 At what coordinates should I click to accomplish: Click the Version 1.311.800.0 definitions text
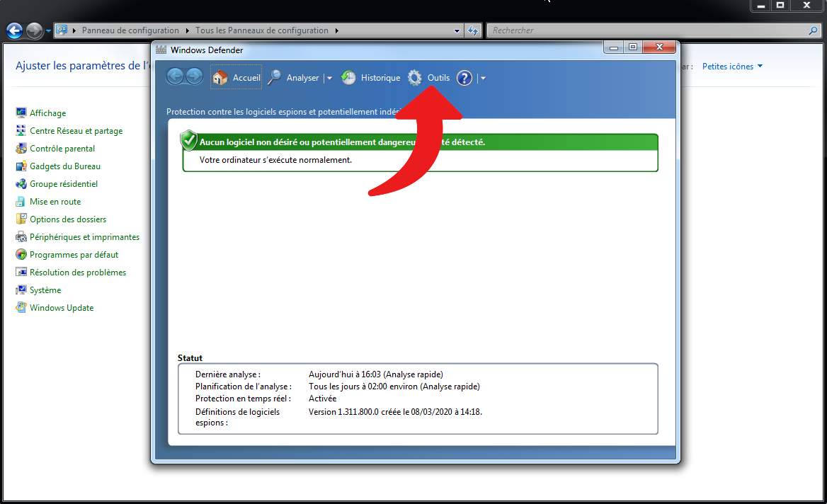(395, 412)
